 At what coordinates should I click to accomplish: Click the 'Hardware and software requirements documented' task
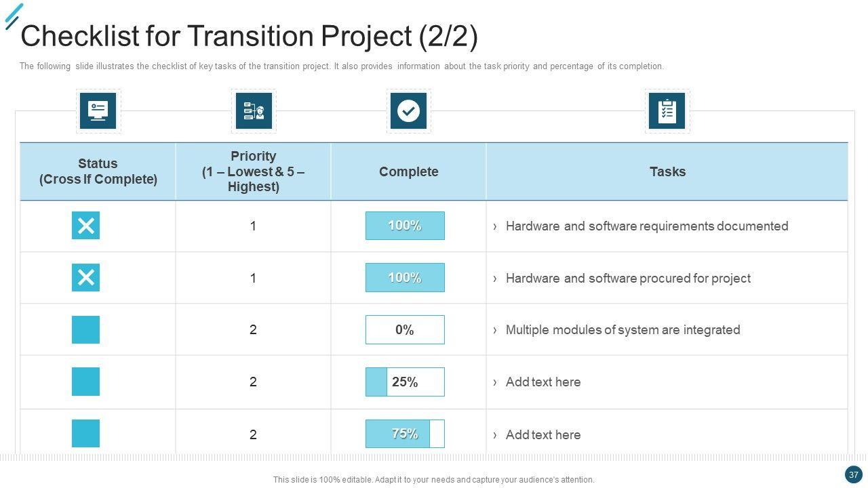coord(646,226)
